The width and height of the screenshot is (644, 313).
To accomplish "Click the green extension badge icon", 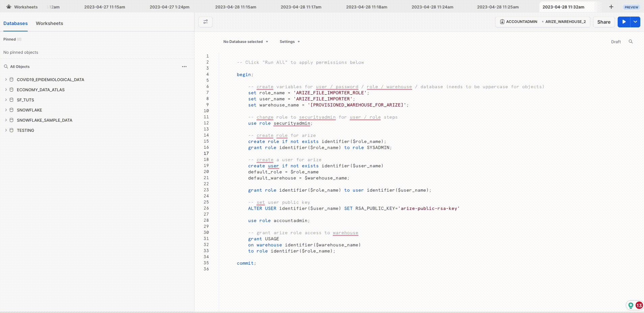I will tap(630, 306).
